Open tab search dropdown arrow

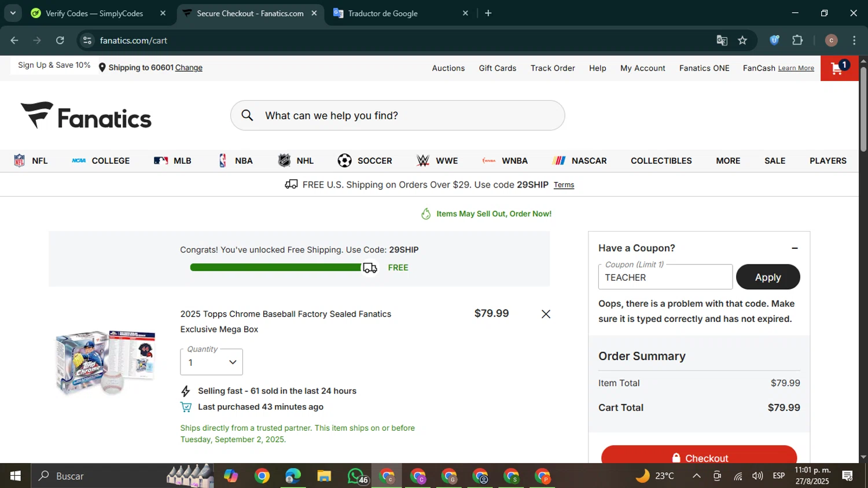click(12, 13)
